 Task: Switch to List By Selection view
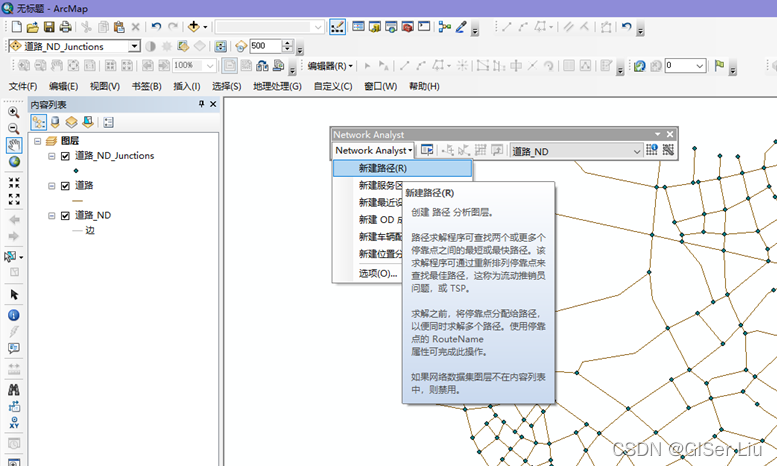tap(88, 122)
